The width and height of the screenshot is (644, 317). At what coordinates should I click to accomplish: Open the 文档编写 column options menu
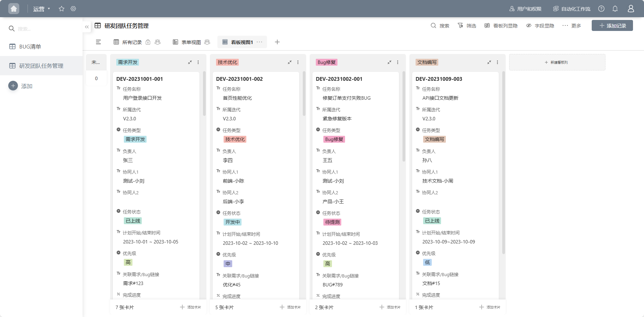[497, 62]
